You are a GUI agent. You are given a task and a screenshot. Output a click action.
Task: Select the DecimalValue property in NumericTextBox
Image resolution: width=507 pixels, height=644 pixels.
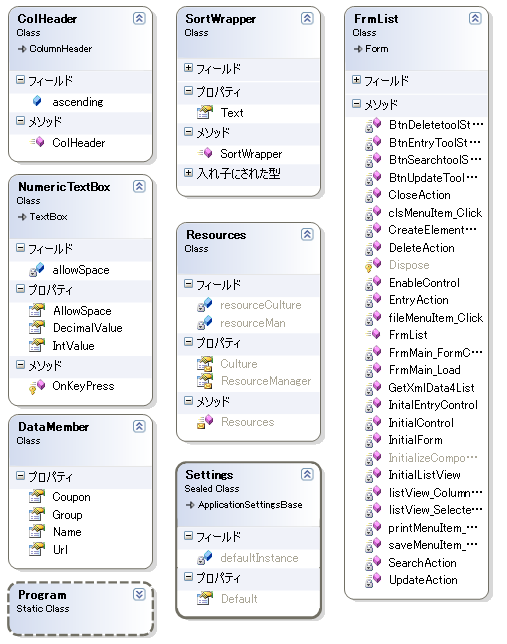coord(88,328)
